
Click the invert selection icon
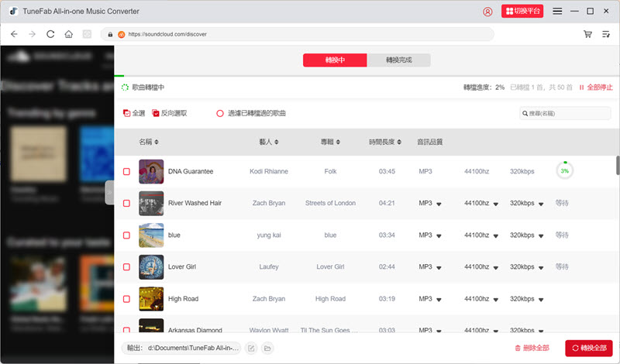[156, 113]
